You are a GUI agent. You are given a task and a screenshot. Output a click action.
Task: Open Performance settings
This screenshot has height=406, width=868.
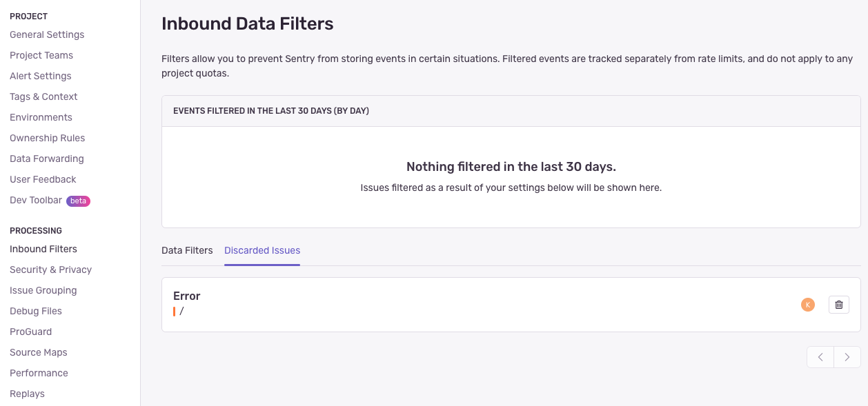[39, 373]
